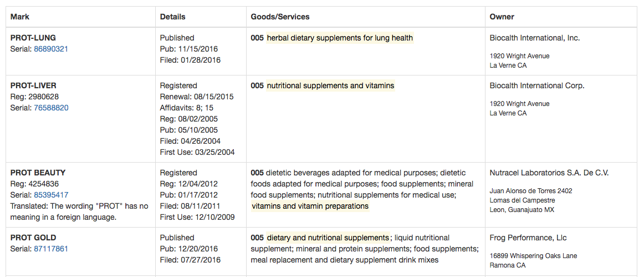644x277 pixels.
Task: Click highlighted 'nutritional supplements and vitamins' text
Action: point(330,85)
